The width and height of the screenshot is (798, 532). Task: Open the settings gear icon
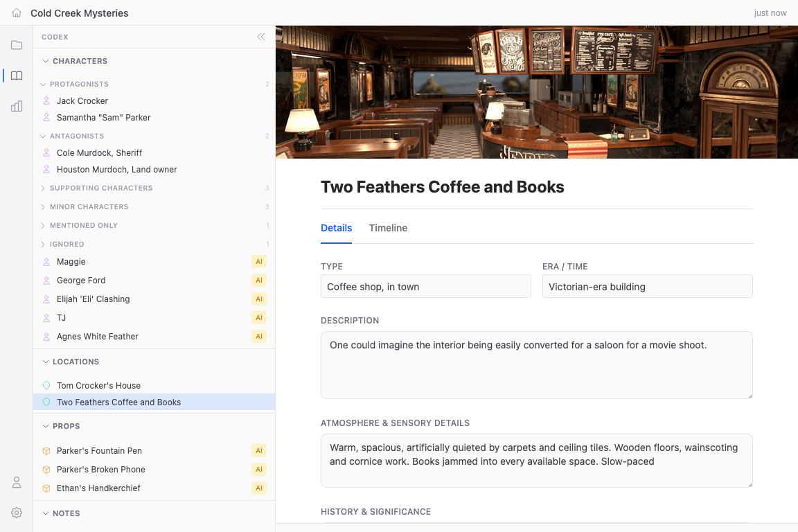(17, 513)
